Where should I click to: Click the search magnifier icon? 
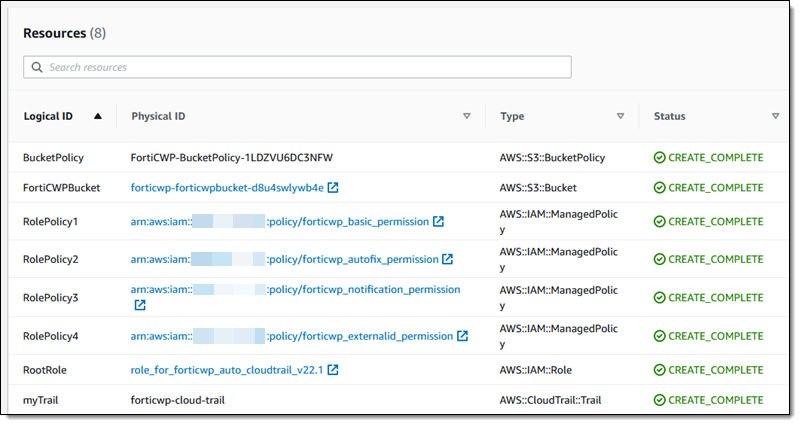coord(37,67)
